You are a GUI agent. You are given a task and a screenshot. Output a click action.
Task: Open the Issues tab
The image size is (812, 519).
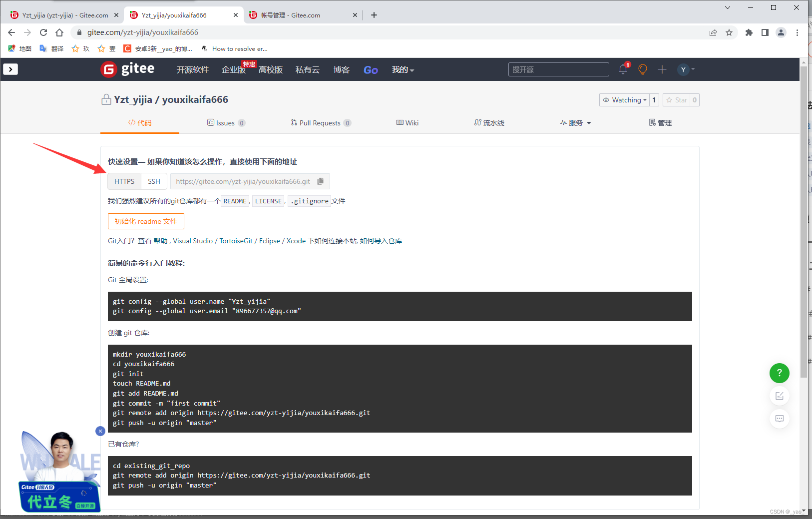point(226,123)
